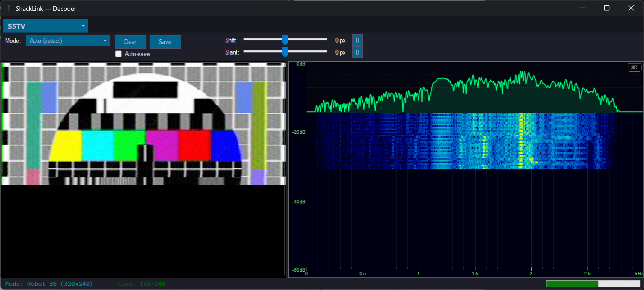Click the '-20dB' axis label
The height and width of the screenshot is (290, 644).
coord(299,132)
